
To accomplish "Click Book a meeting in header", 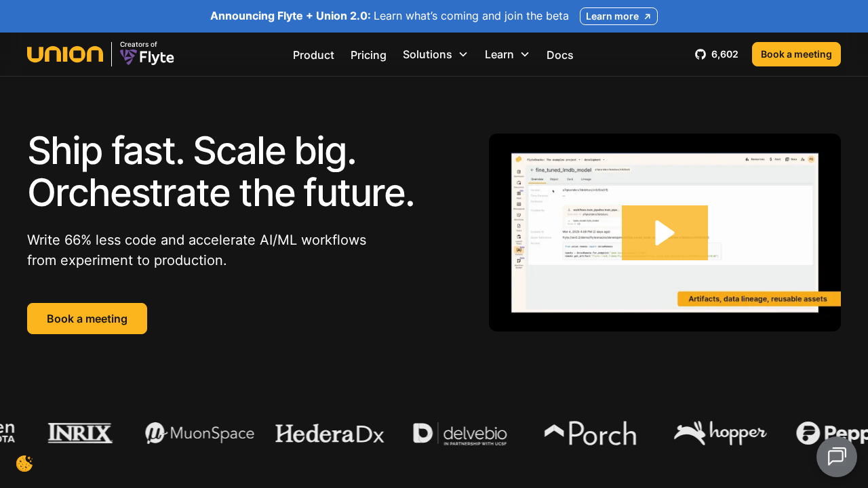I will click(795, 54).
